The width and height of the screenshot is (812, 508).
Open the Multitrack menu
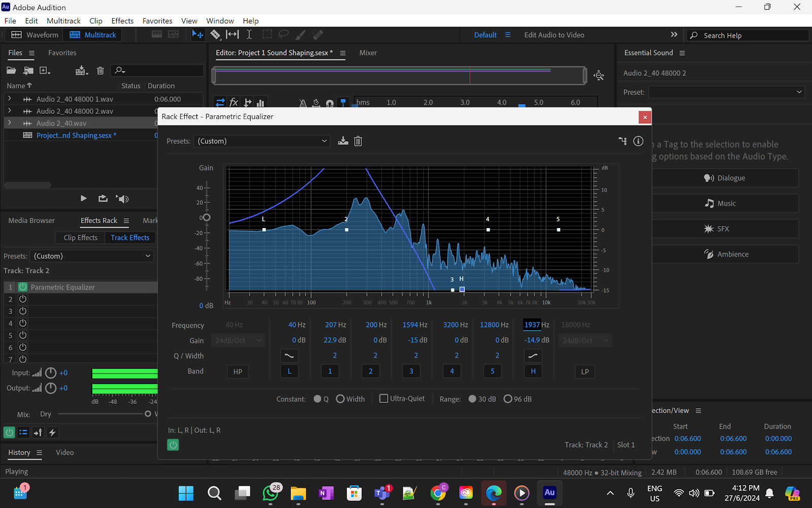[x=63, y=21]
